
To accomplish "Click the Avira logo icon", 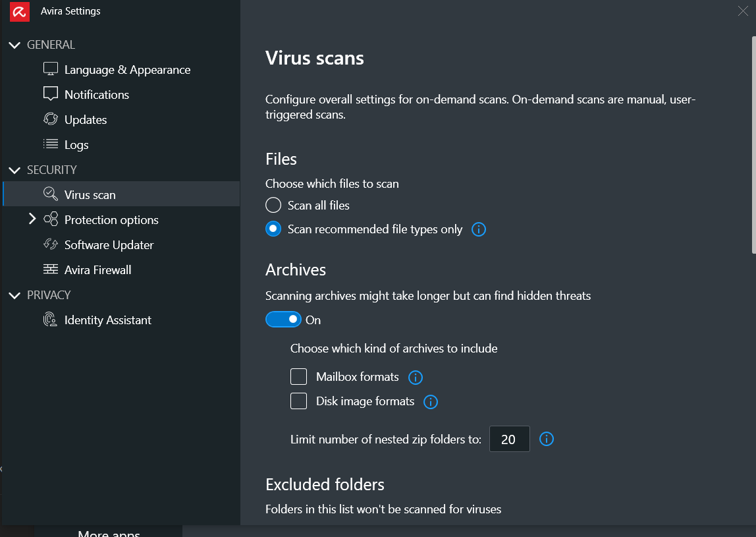I will pos(20,11).
